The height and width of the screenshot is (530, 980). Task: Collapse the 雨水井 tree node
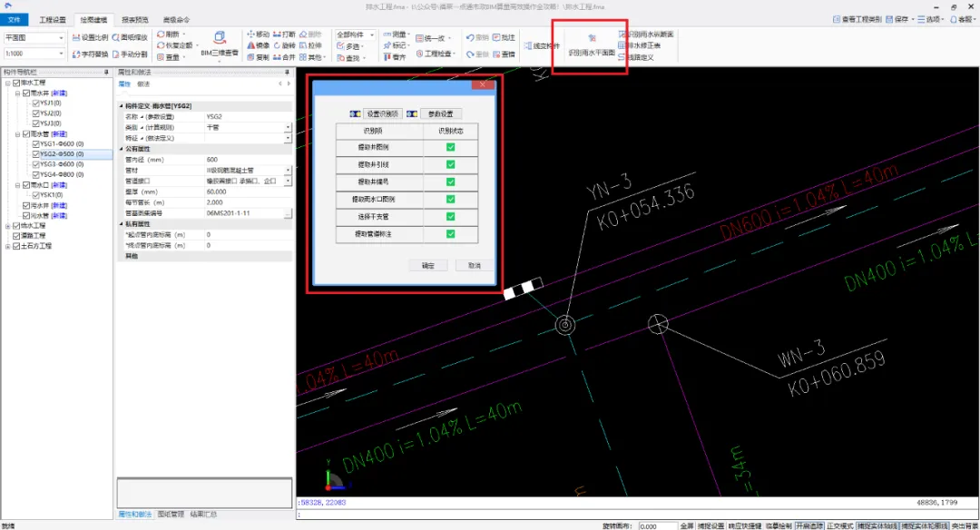(17, 93)
